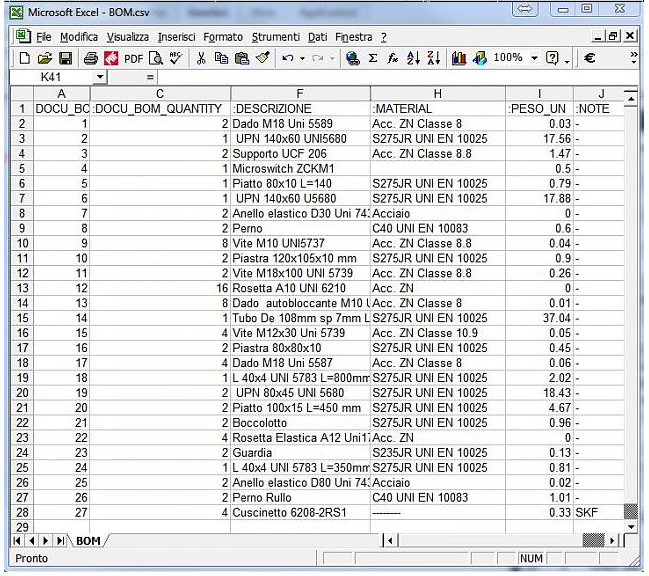Open the File menu

point(43,37)
